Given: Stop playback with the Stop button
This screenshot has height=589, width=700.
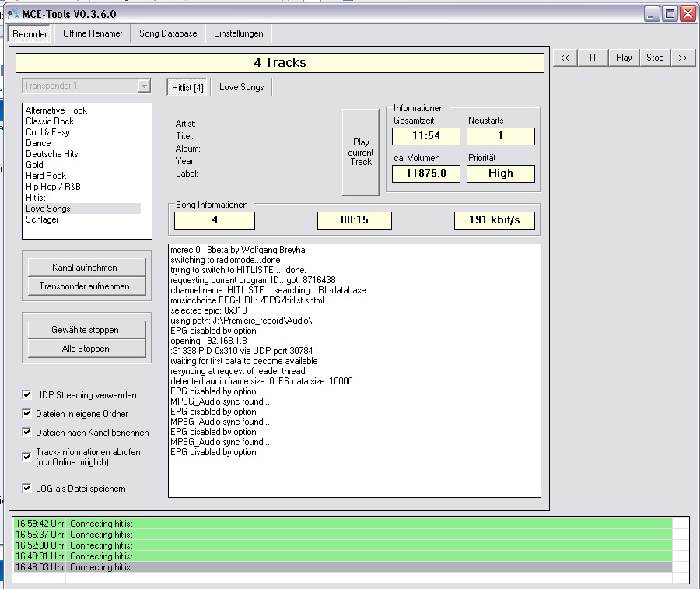Looking at the screenshot, I should (655, 57).
